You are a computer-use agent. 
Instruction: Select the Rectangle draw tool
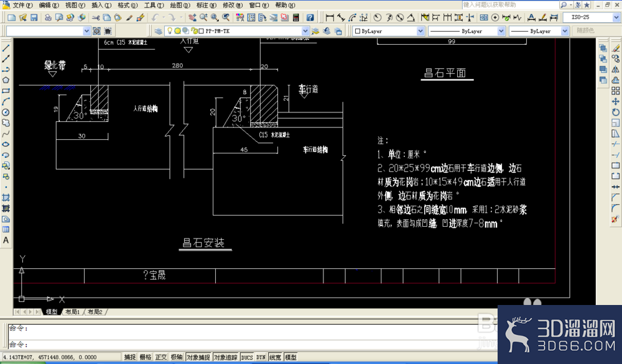6,91
